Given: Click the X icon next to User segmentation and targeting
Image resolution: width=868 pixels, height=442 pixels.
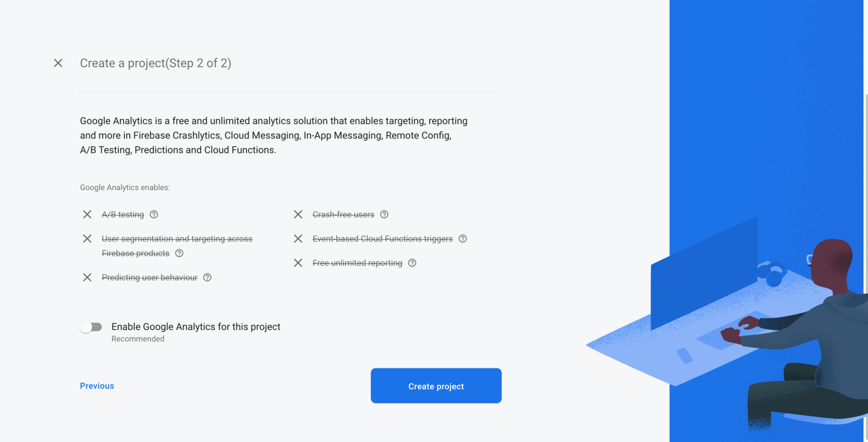Looking at the screenshot, I should coord(87,239).
